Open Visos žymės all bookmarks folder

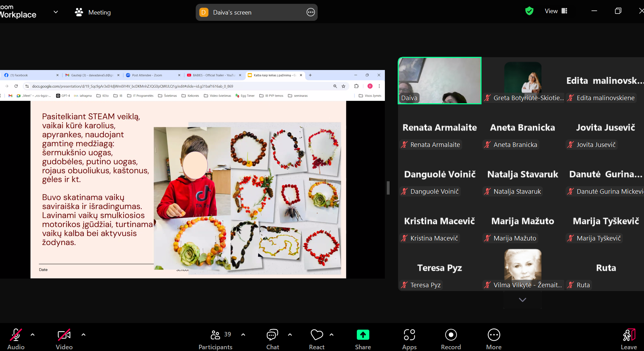[370, 96]
